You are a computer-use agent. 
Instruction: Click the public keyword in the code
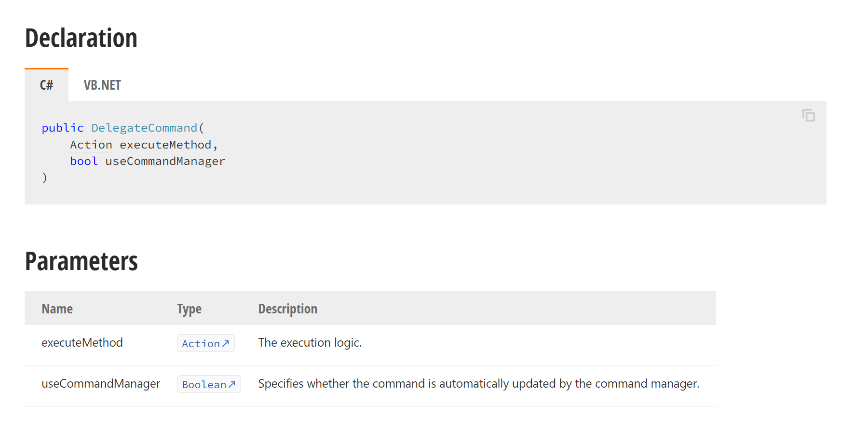tap(63, 128)
